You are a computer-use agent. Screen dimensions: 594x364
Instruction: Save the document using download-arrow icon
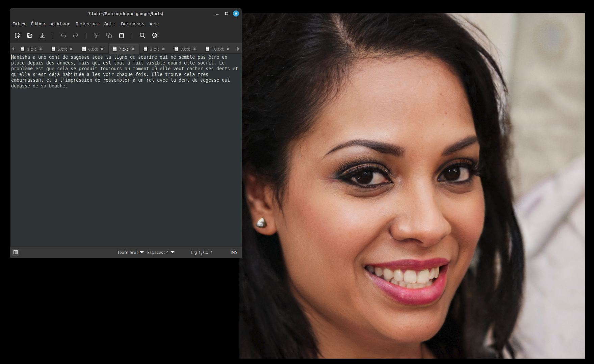(42, 35)
